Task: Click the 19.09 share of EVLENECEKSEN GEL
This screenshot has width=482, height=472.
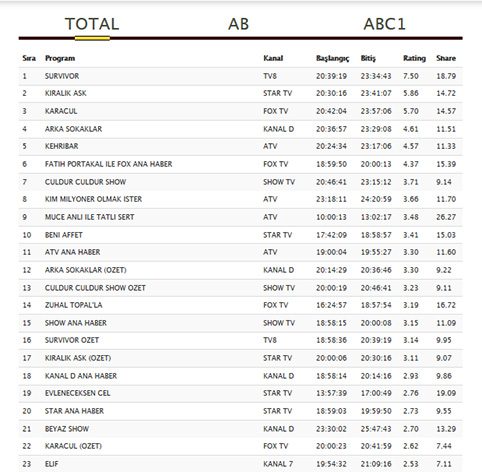Action: [x=446, y=393]
